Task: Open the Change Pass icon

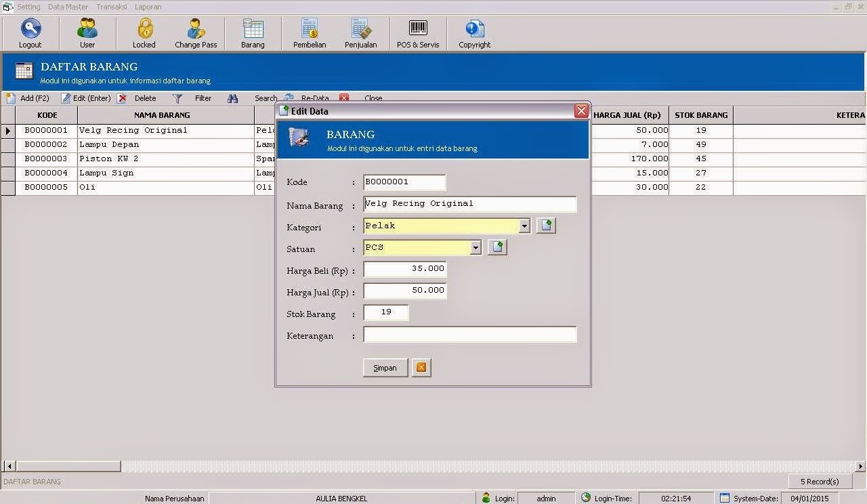Action: click(196, 28)
